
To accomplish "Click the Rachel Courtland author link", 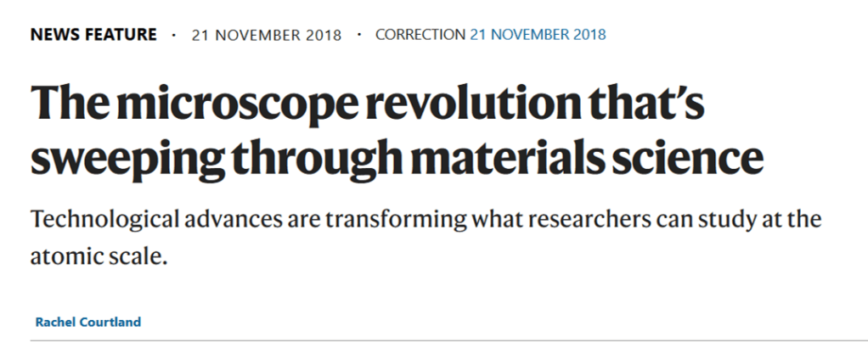I will pyautogui.click(x=88, y=322).
